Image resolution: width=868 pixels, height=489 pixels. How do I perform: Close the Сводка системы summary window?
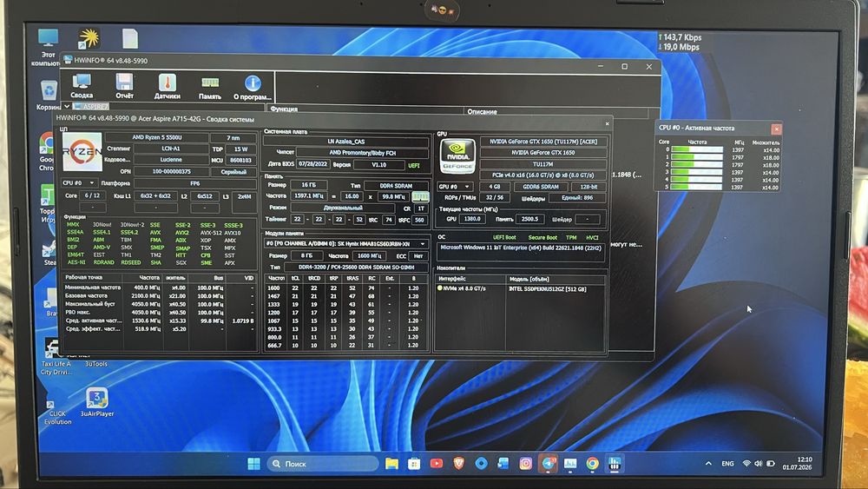coord(608,123)
